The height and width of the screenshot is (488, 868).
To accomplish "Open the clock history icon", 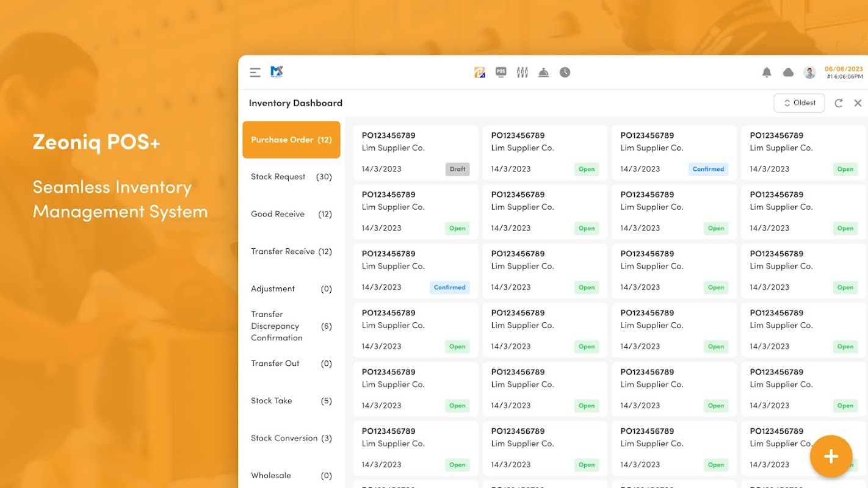I will coord(565,73).
